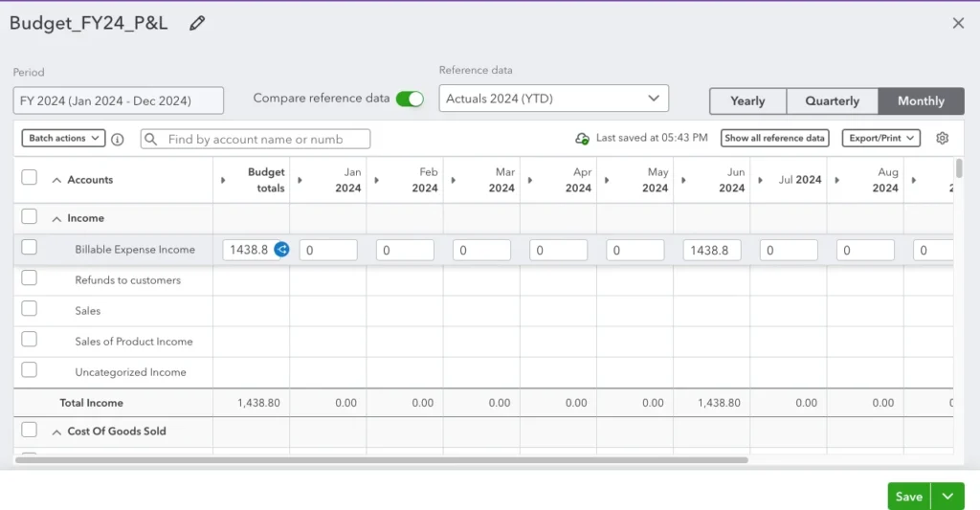Click the search magnifier icon in account field
The width and height of the screenshot is (980, 510).
coord(151,140)
